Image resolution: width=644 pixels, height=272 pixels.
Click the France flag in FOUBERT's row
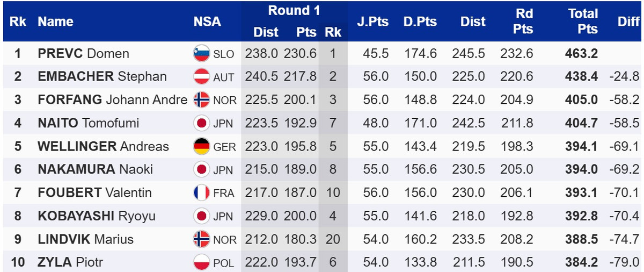[x=201, y=192]
